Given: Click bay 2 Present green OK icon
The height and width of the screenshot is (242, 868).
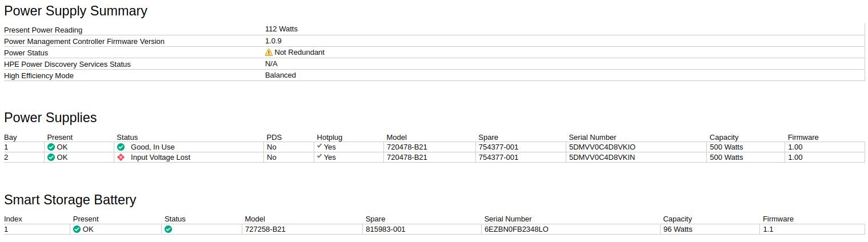Looking at the screenshot, I should [51, 158].
